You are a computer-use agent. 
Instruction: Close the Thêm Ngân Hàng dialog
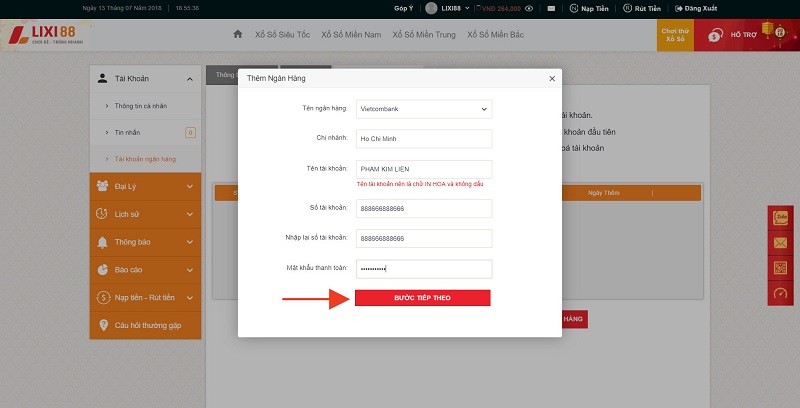pos(552,78)
